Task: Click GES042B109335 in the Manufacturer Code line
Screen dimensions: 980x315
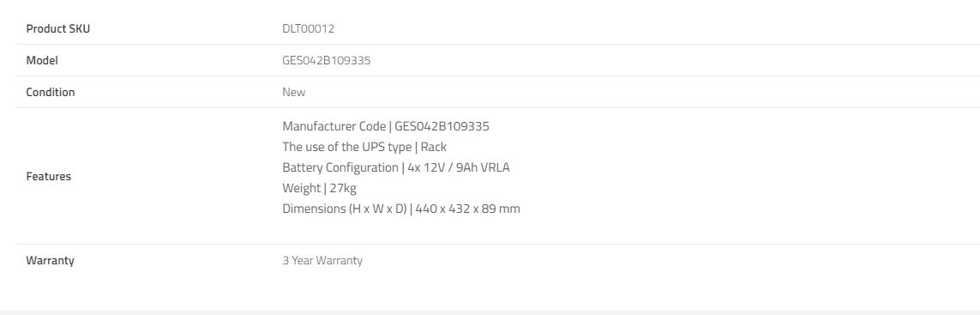Action: (x=442, y=126)
